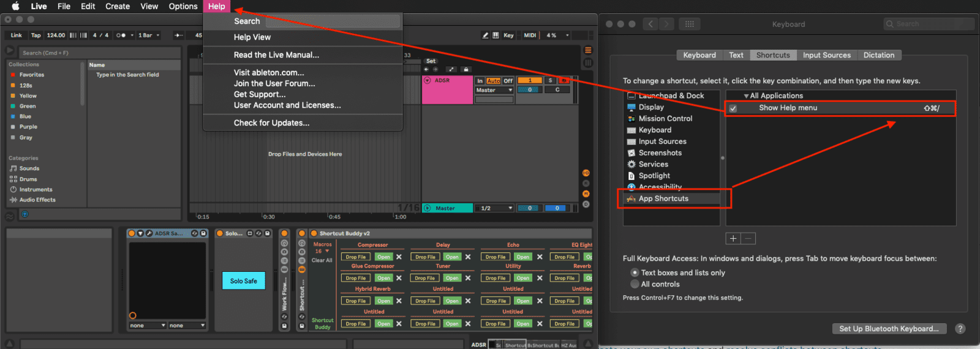The width and height of the screenshot is (980, 349).
Task: Choose Check for Updates
Action: tap(271, 123)
